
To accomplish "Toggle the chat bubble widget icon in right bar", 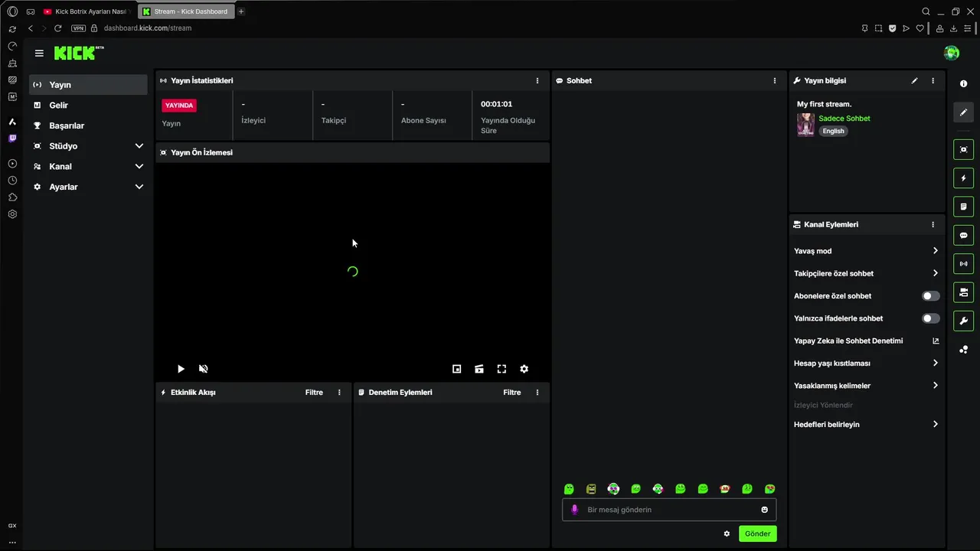I will [963, 235].
